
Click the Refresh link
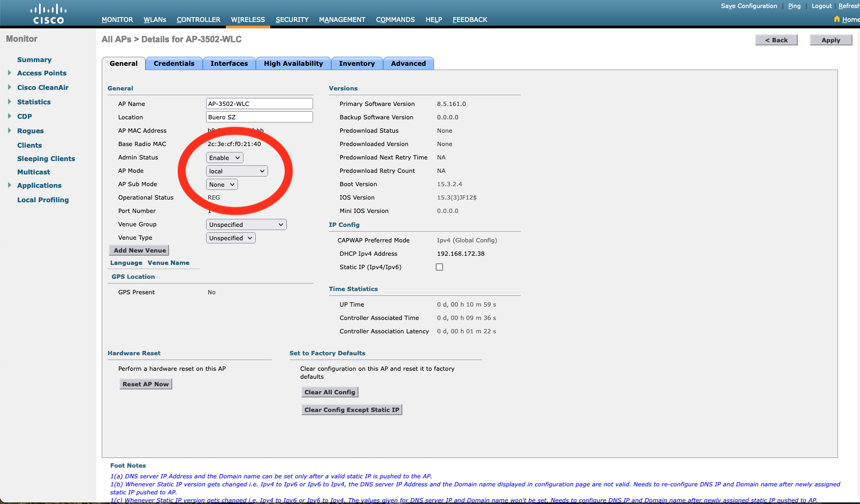coord(849,6)
